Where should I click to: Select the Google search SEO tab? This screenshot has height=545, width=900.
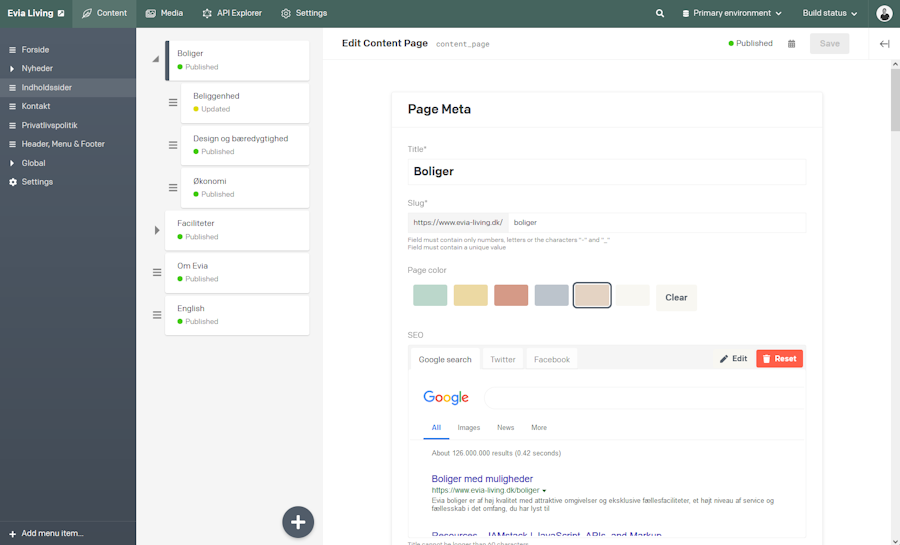[445, 359]
